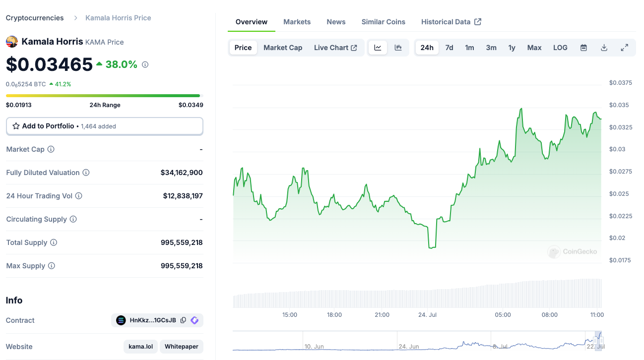This screenshot has width=644, height=360.
Task: Click the star icon in Add to Portfolio
Action: click(16, 126)
